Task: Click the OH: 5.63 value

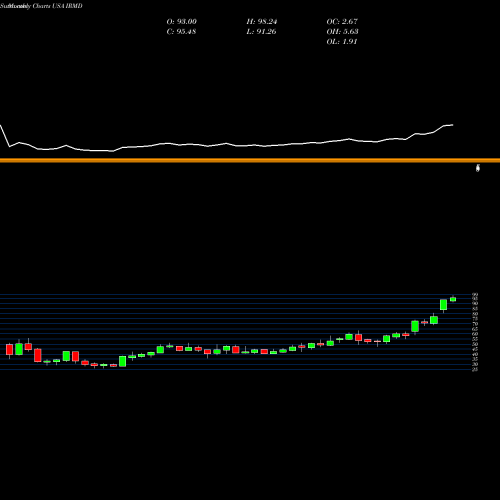Action: click(x=342, y=32)
